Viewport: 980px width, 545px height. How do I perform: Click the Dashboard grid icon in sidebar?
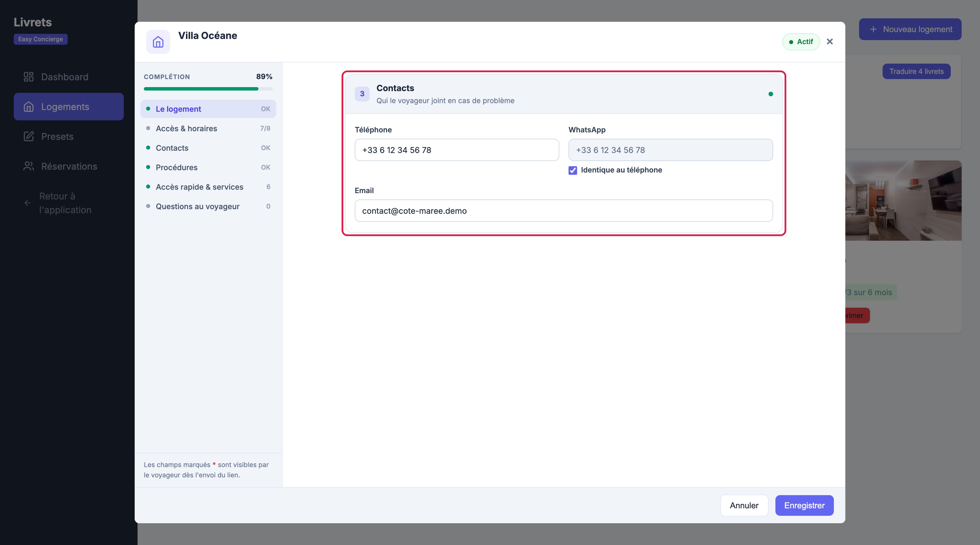point(29,77)
